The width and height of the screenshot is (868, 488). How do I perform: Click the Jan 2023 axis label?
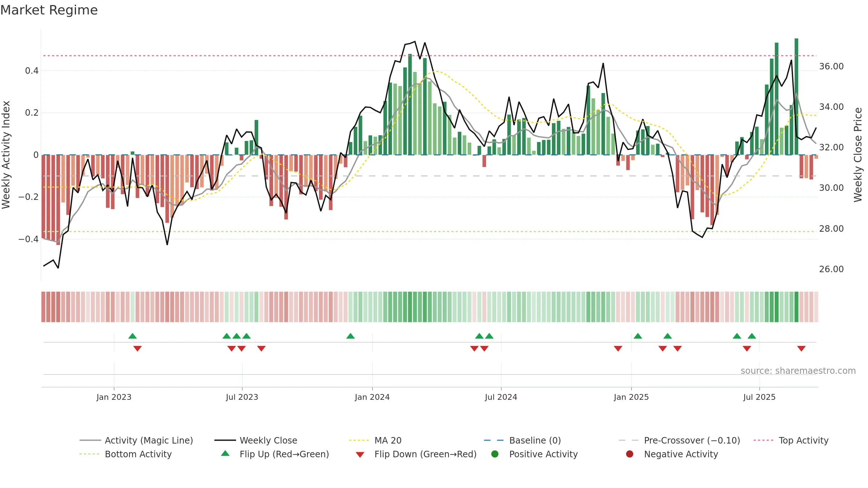pyautogui.click(x=114, y=397)
